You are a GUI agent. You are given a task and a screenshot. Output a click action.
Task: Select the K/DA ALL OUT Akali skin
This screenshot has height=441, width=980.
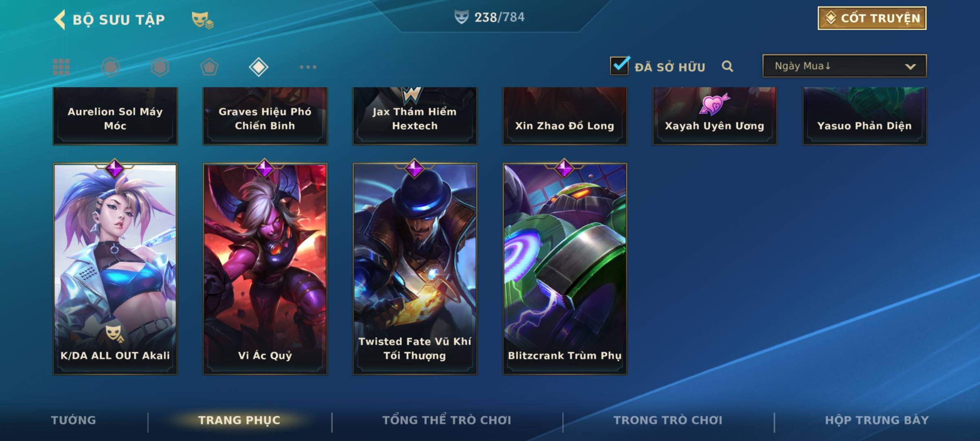coord(115,269)
